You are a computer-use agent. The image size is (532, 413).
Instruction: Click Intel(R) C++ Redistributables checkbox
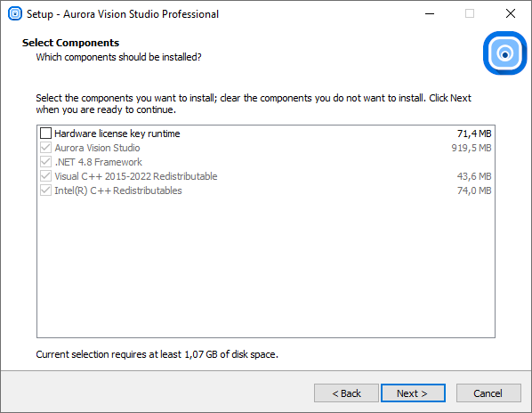click(45, 190)
